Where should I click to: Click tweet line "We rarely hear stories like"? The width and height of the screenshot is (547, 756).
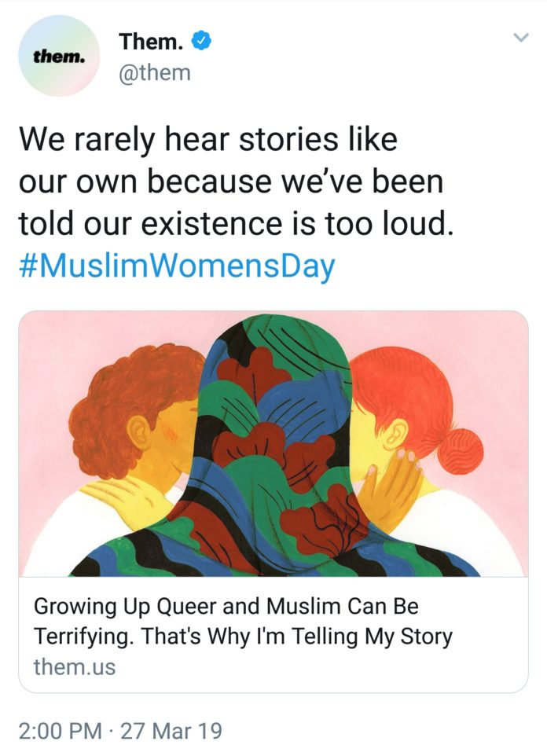coord(208,139)
